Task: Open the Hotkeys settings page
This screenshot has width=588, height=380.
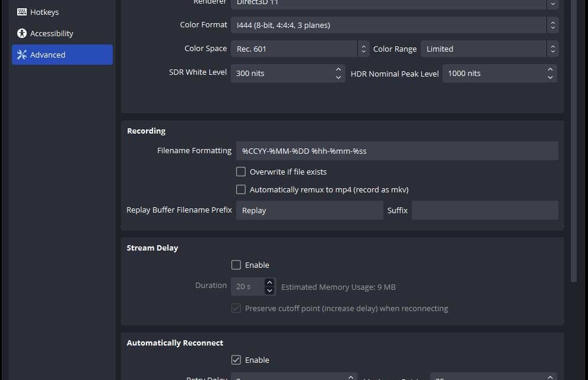Action: 44,12
